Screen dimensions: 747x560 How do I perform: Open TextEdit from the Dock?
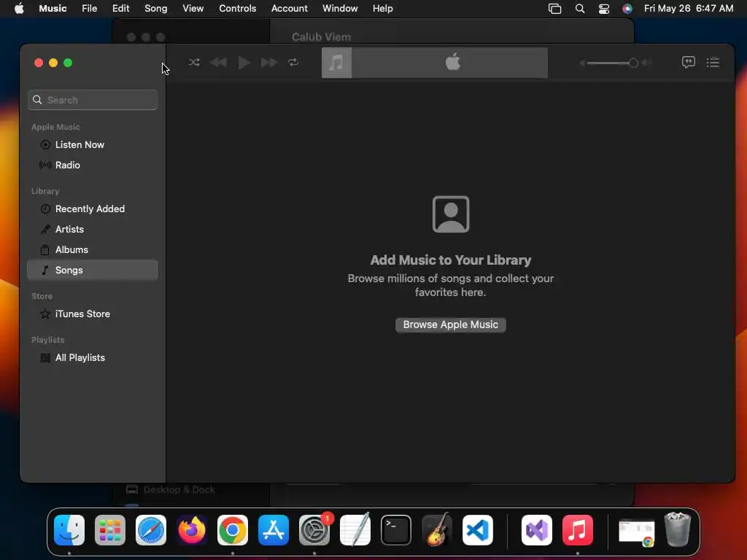(355, 530)
